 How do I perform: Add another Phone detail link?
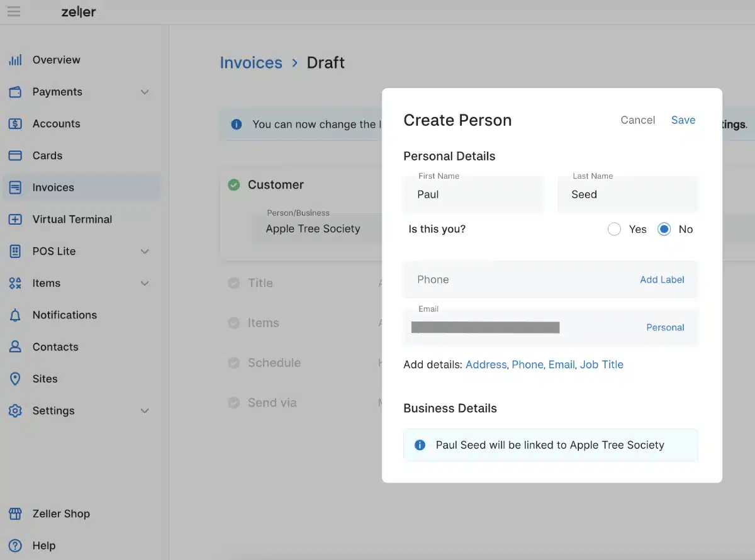[527, 365]
